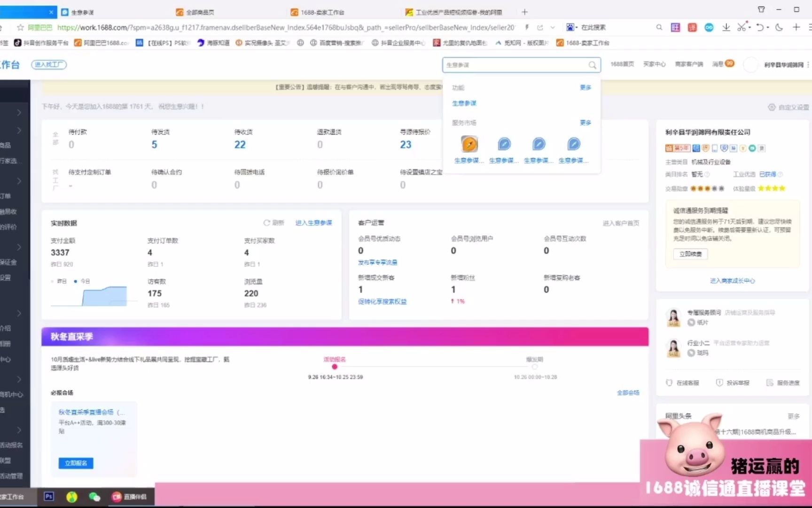812x508 pixels.
Task: Click the blue 立即报名 button
Action: tap(76, 463)
